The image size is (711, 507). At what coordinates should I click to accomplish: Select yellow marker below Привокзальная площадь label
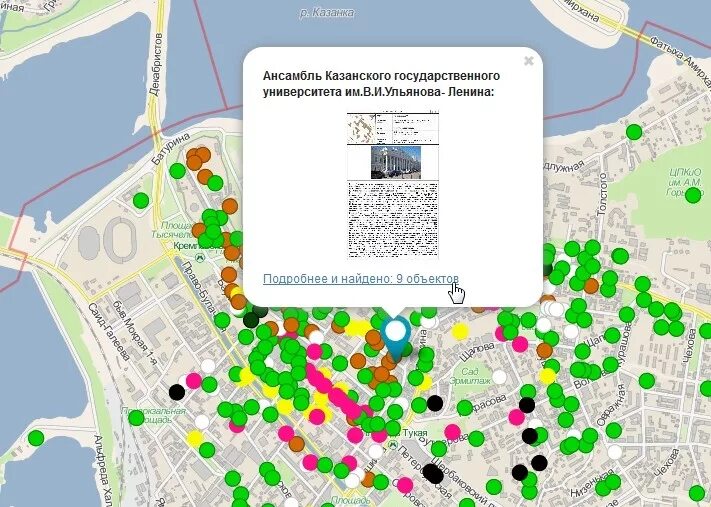195,439
